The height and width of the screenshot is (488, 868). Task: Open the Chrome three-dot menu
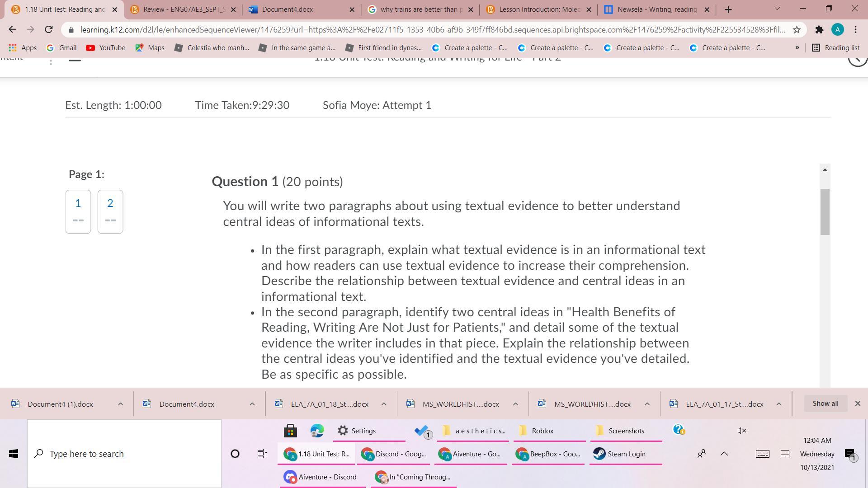coord(855,30)
